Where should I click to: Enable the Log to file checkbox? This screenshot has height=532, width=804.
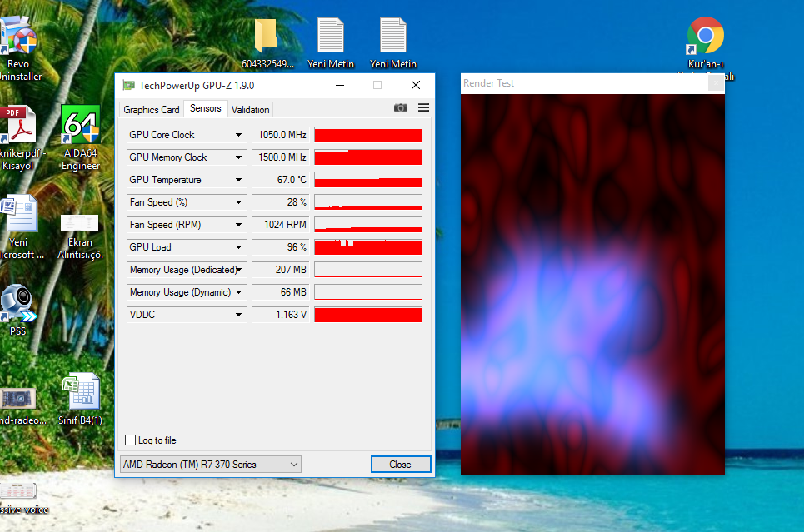[x=130, y=440]
